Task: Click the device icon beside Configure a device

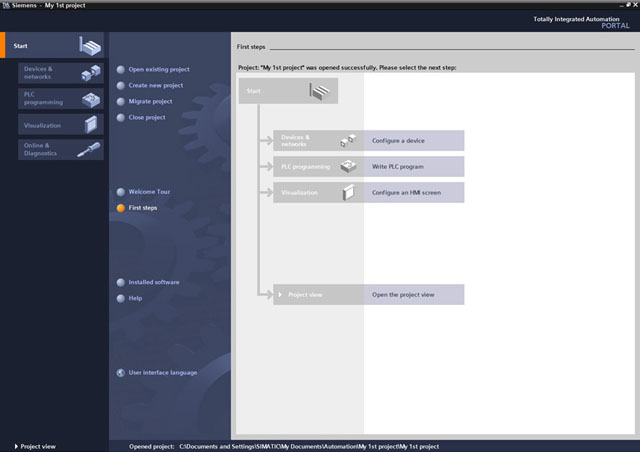Action: (x=348, y=141)
